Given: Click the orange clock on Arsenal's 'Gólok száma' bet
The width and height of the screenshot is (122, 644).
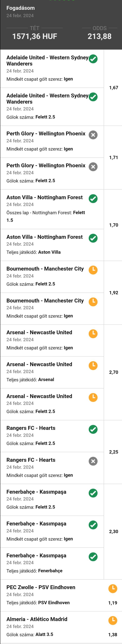Looking at the screenshot, I should pyautogui.click(x=93, y=397).
